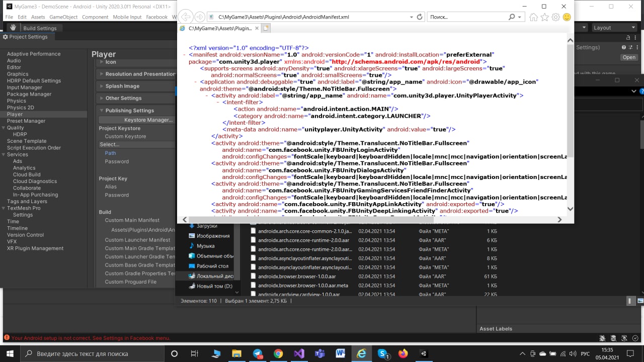
Task: Open the keystore Select... dropdown
Action: (x=137, y=144)
